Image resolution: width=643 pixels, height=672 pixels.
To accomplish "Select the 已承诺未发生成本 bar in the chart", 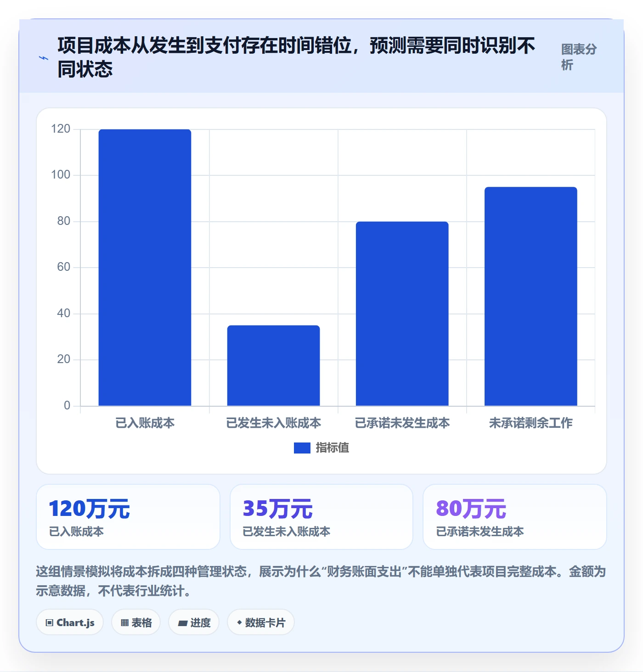I will pos(402,314).
